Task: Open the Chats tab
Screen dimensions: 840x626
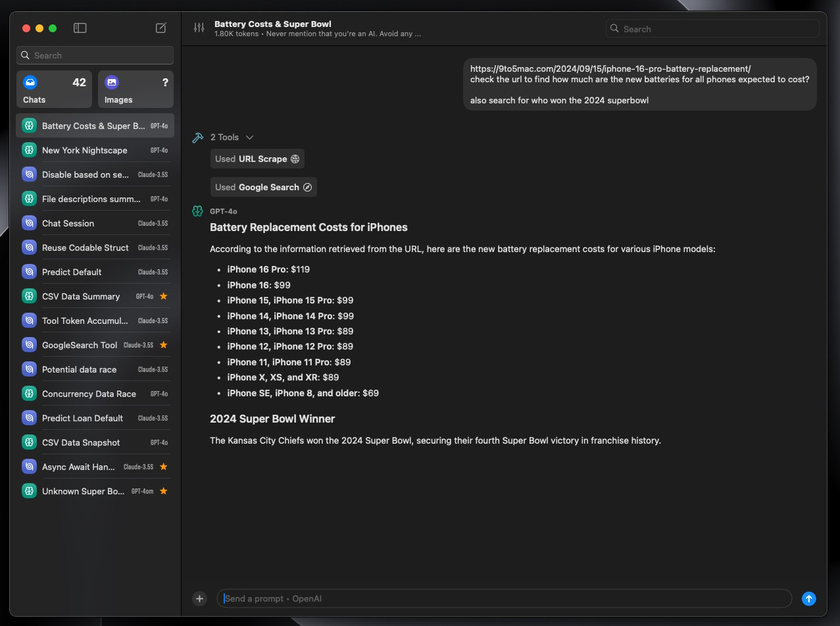Action: tap(54, 90)
